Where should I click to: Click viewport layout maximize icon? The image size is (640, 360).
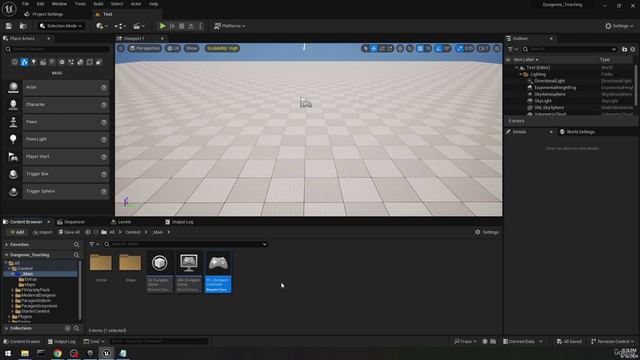pyautogui.click(x=497, y=49)
